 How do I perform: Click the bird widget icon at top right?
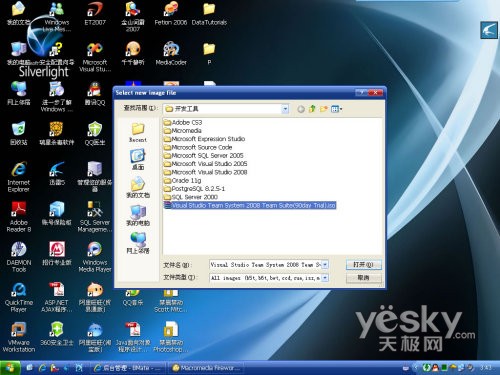489,30
